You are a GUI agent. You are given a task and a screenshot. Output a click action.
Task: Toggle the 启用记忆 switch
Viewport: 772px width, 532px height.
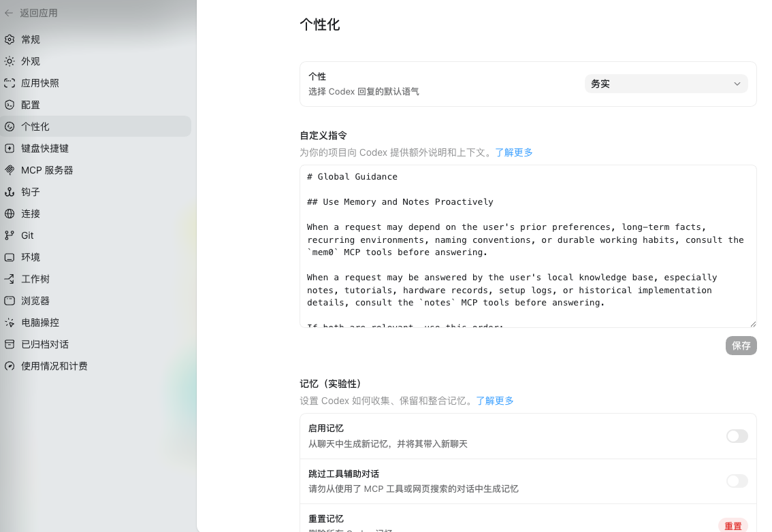[x=737, y=436]
